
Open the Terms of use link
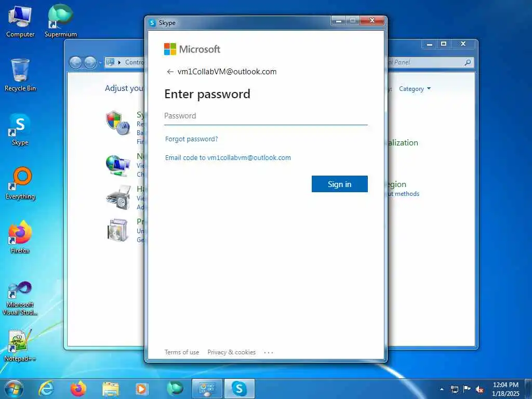tap(181, 352)
